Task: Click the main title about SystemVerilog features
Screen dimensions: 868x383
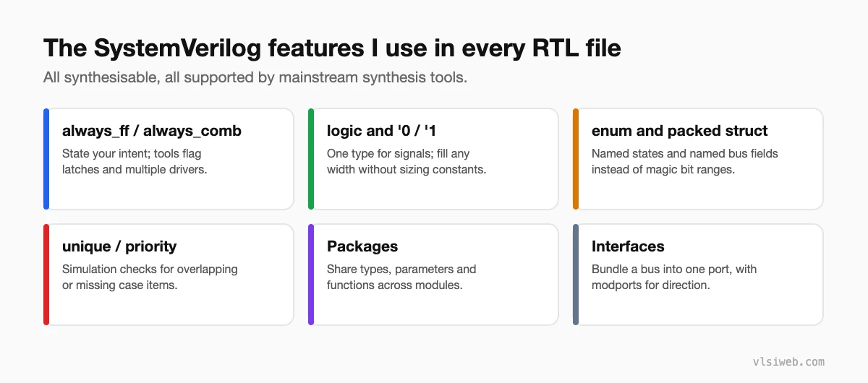Action: pyautogui.click(x=332, y=48)
